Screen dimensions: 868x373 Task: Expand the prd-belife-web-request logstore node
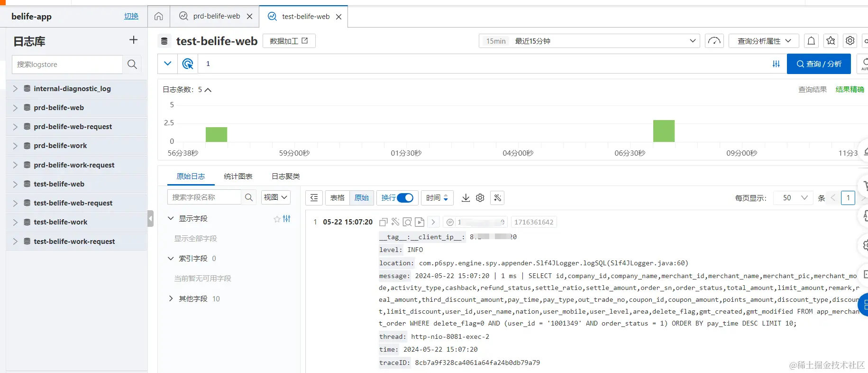point(15,127)
